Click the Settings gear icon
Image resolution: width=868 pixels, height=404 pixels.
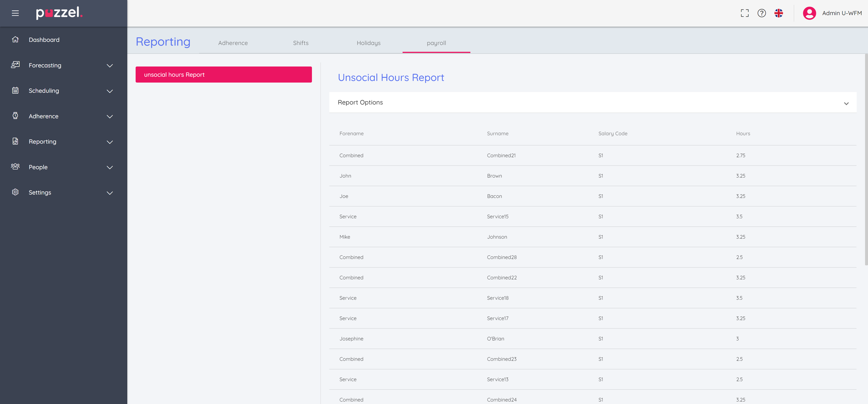[15, 192]
